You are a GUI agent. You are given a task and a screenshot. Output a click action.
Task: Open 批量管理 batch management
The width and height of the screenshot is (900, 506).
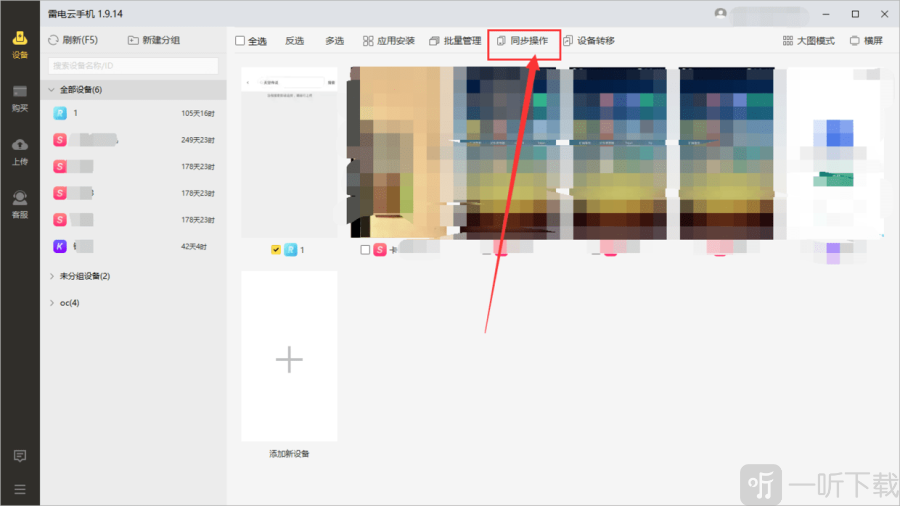click(455, 41)
